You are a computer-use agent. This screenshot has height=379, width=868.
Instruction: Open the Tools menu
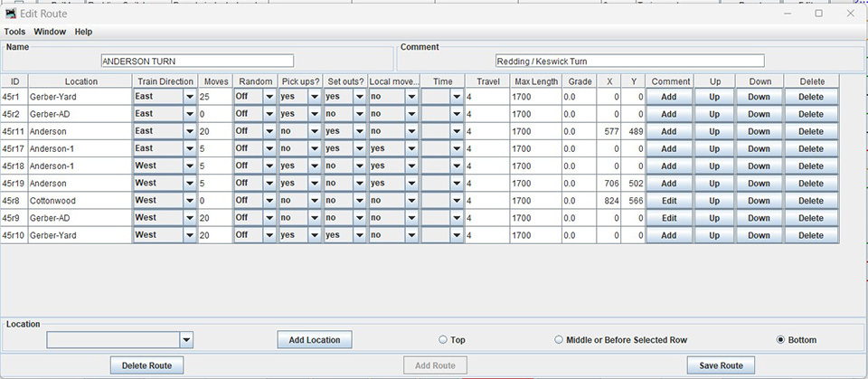pyautogui.click(x=14, y=32)
